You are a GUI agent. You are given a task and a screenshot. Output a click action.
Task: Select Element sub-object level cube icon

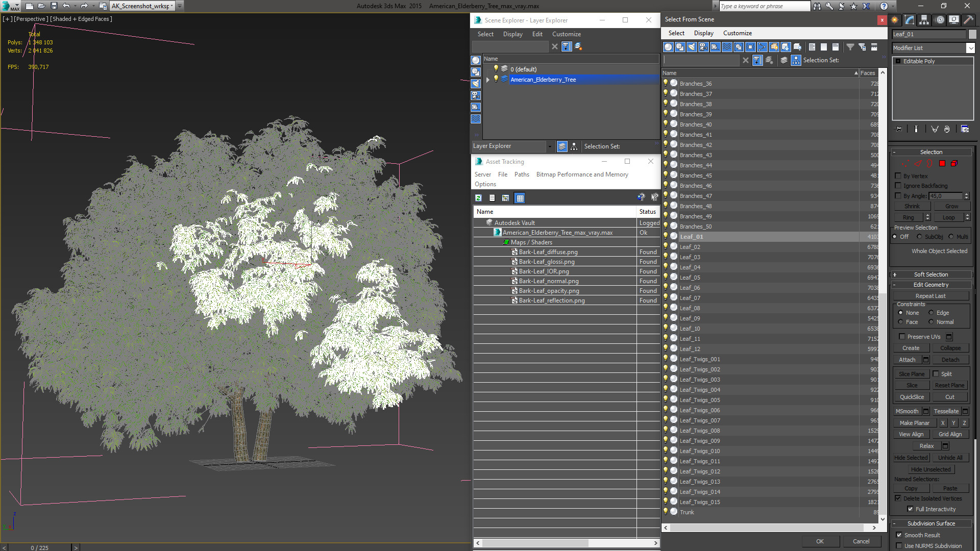pos(954,164)
